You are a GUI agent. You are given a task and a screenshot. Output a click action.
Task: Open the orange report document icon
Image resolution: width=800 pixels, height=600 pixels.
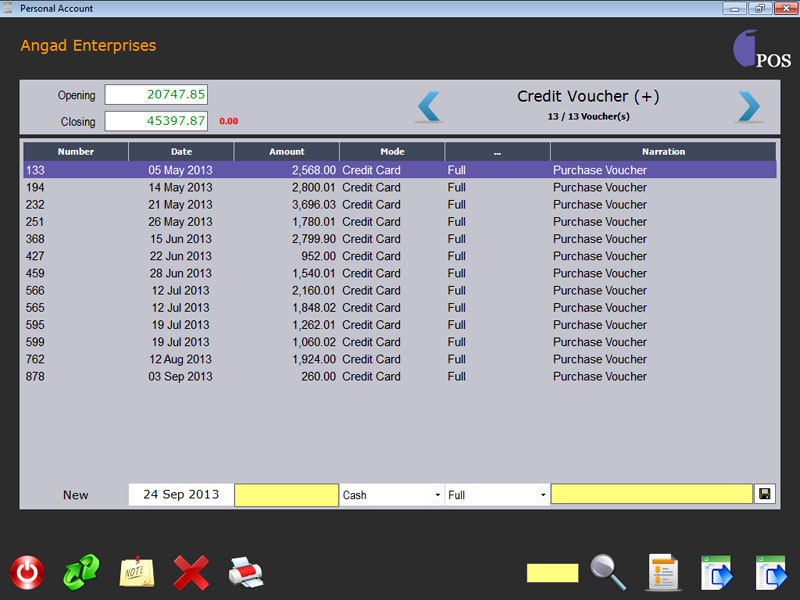click(x=663, y=573)
